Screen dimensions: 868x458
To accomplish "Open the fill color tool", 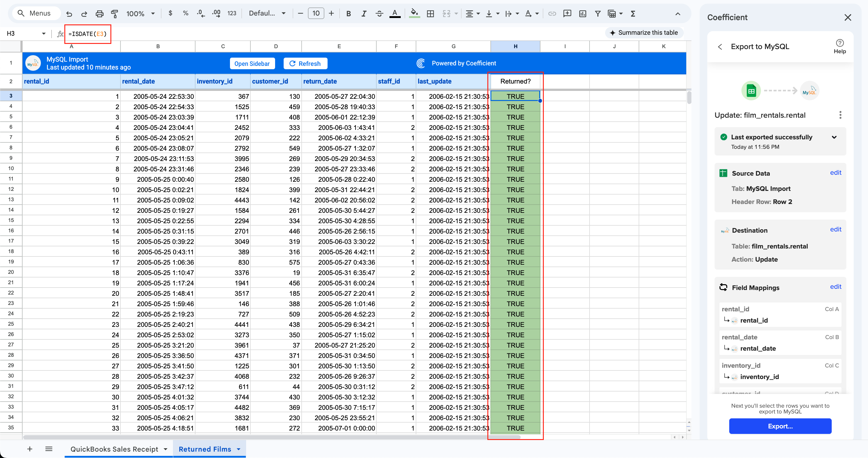I will pyautogui.click(x=414, y=13).
